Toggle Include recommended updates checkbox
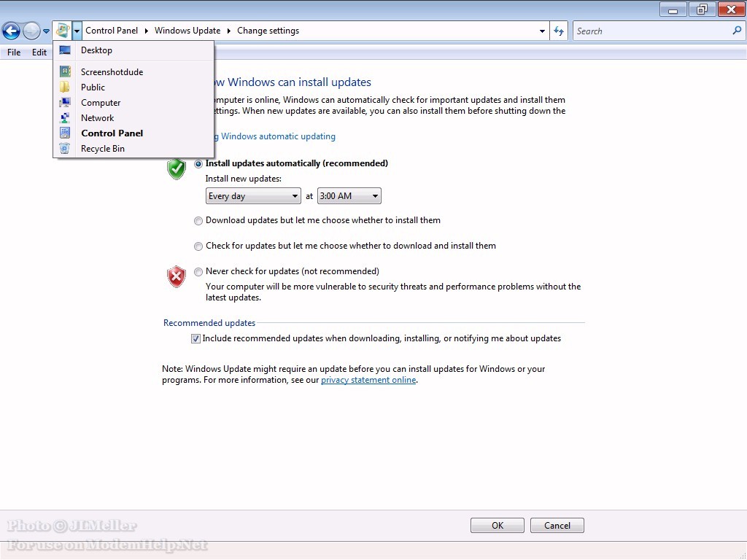This screenshot has width=747, height=560. pos(196,338)
